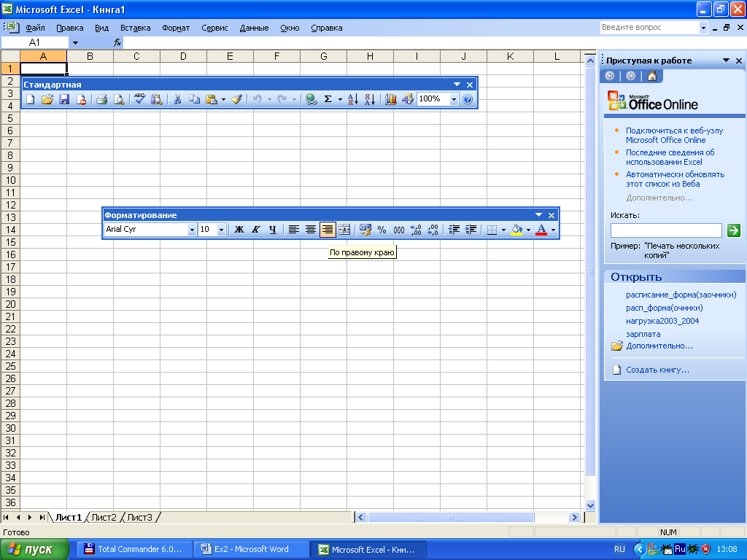Insert a hyperlink with the globe icon
Viewport: 747px width, 560px height.
click(311, 99)
